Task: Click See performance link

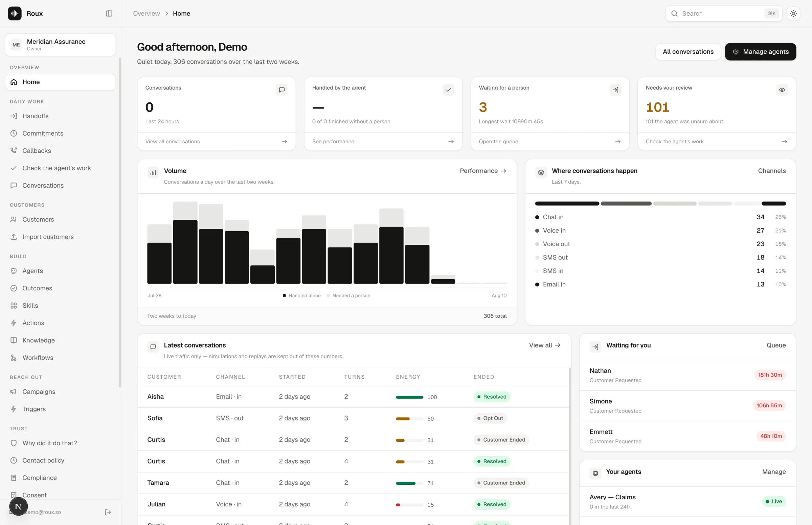Action: point(383,142)
